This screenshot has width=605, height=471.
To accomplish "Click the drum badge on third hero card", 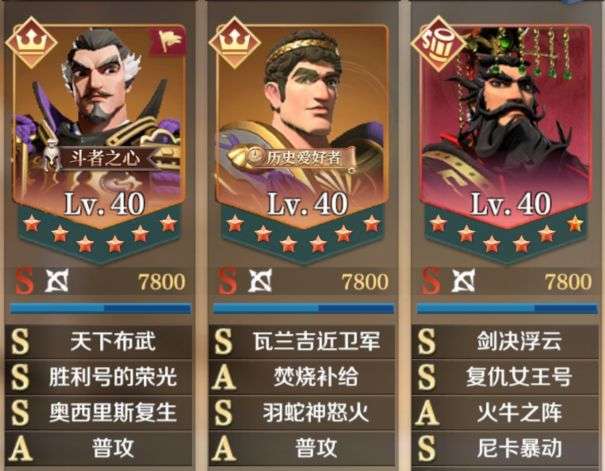I will [x=438, y=42].
